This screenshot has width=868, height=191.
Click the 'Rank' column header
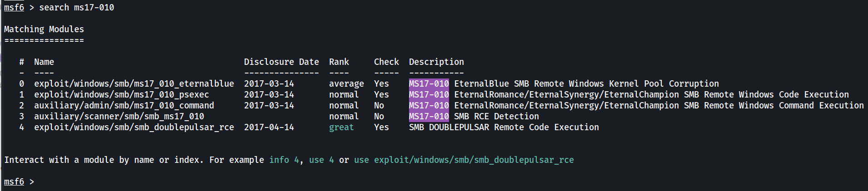(x=339, y=62)
